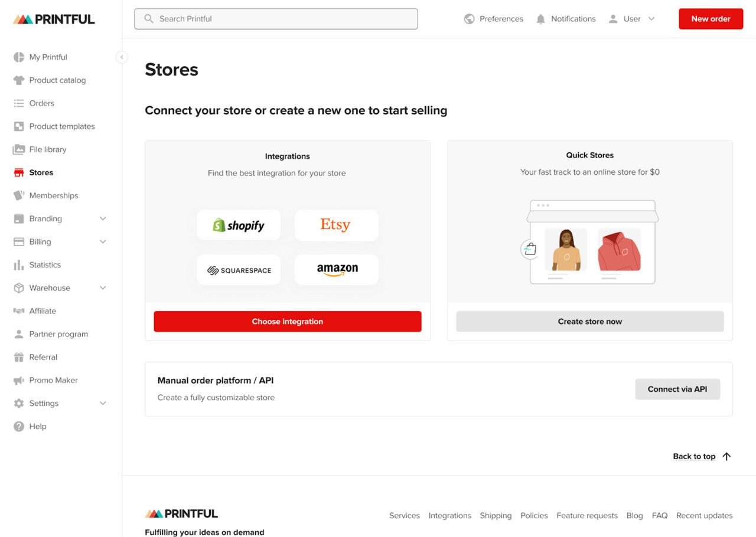Click the Back to top link
The image size is (756, 537).
[702, 456]
